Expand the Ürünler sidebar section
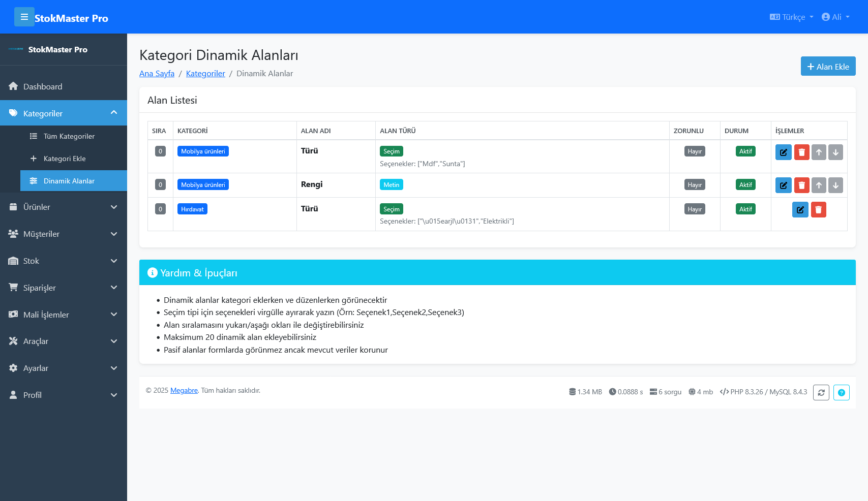The width and height of the screenshot is (868, 501). (63, 207)
